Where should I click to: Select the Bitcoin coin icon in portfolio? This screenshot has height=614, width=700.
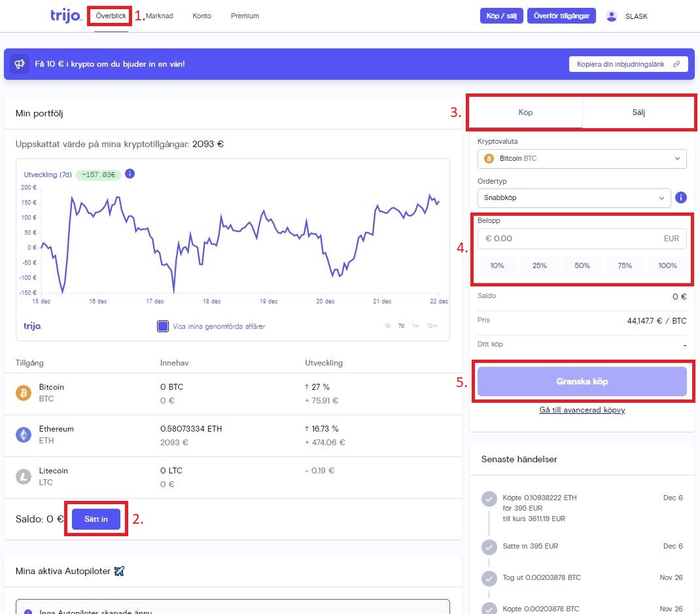pyautogui.click(x=24, y=392)
